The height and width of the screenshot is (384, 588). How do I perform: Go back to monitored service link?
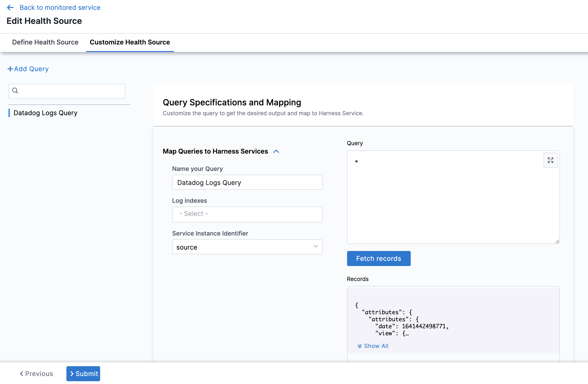pyautogui.click(x=60, y=8)
